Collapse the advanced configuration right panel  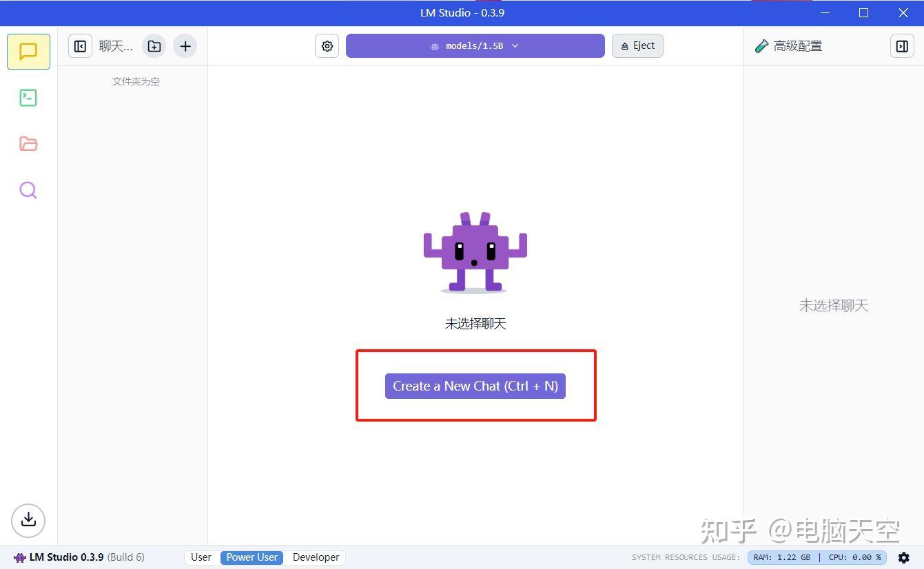[x=902, y=46]
